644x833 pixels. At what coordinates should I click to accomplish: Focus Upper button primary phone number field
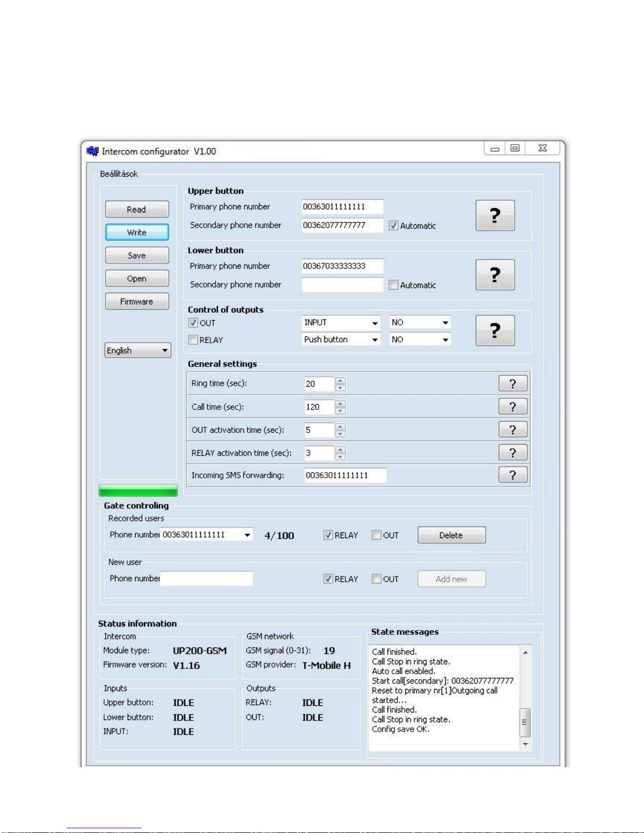pyautogui.click(x=342, y=207)
